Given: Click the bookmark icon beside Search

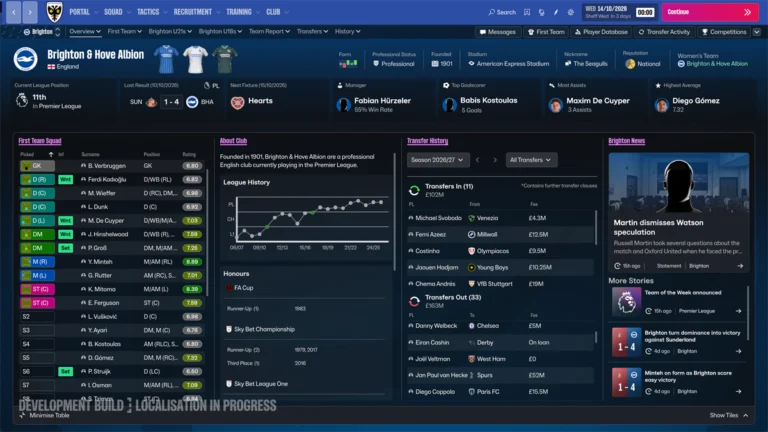Looking at the screenshot, I should click(x=527, y=12).
